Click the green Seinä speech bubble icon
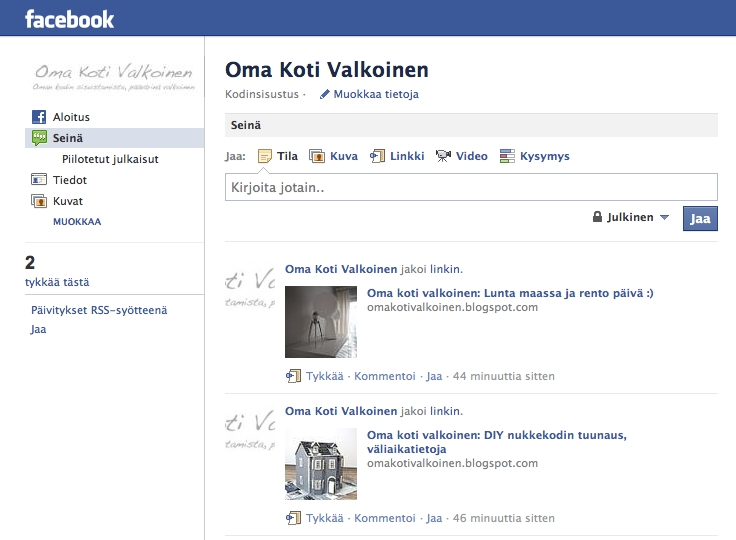The width and height of the screenshot is (736, 540). (39, 138)
